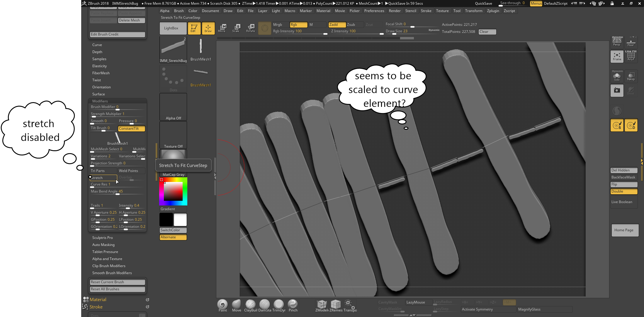Select the Rotate tool icon
The width and height of the screenshot is (644, 317).
pyautogui.click(x=251, y=28)
